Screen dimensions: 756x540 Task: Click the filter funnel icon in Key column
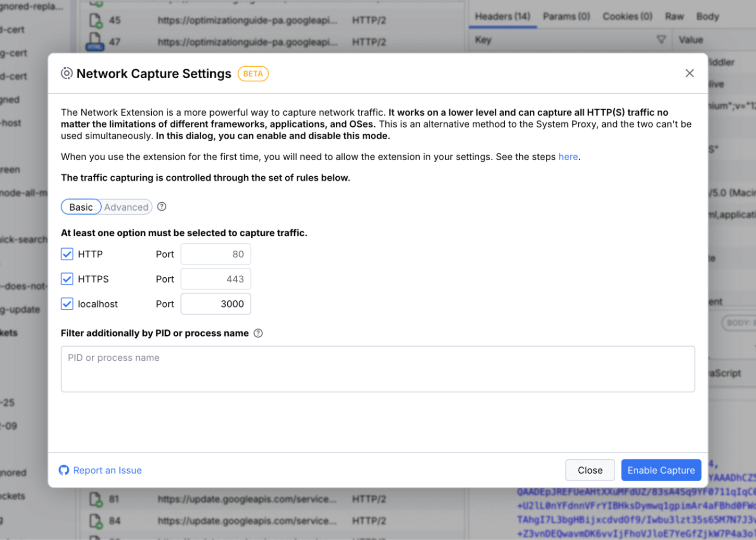(661, 40)
